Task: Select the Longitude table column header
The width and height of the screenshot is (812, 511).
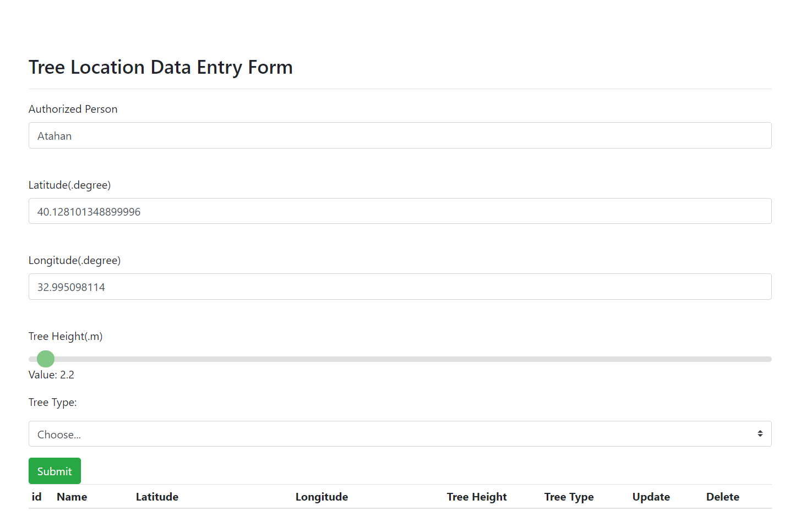Action: coord(321,497)
